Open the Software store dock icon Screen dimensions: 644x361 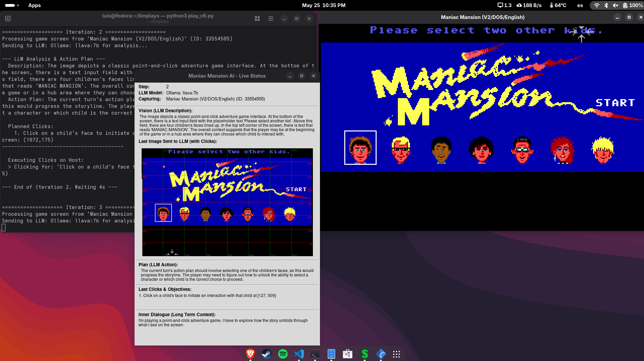pos(347,354)
